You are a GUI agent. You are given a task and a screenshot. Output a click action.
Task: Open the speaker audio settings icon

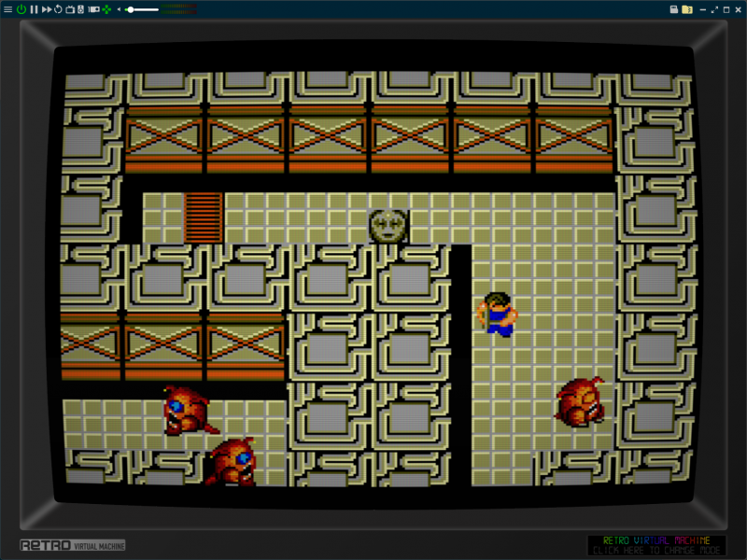[x=81, y=9]
